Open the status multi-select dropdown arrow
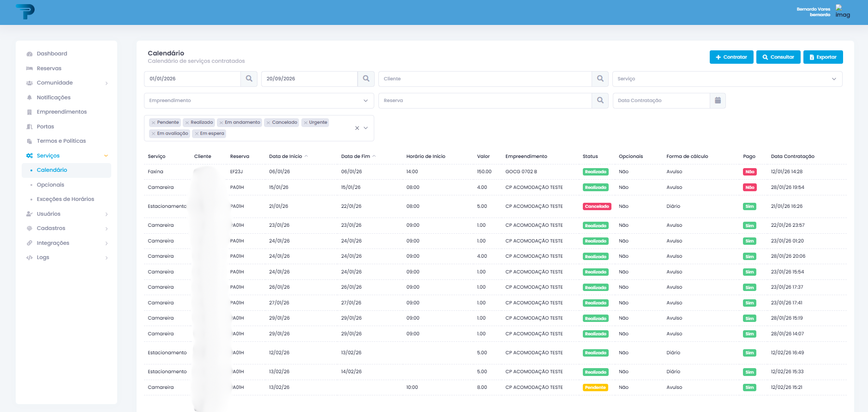 [366, 128]
